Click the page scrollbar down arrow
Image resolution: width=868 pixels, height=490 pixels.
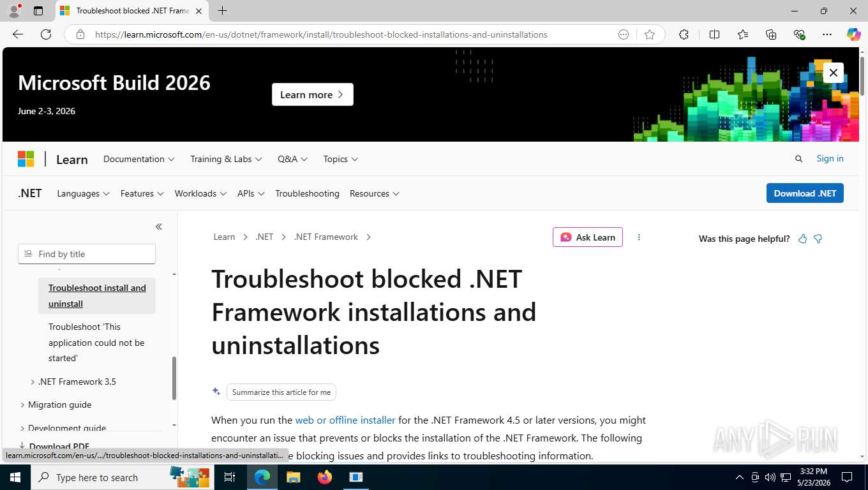point(864,457)
